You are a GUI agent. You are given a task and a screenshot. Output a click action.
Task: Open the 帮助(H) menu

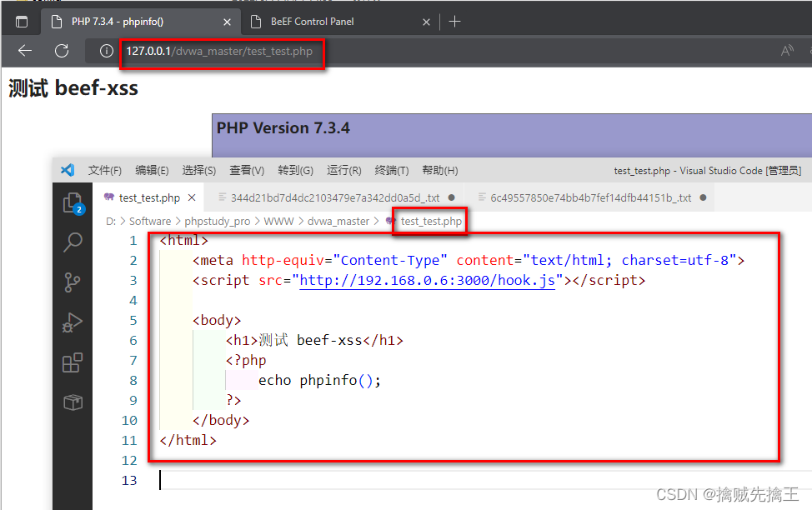coord(439,170)
